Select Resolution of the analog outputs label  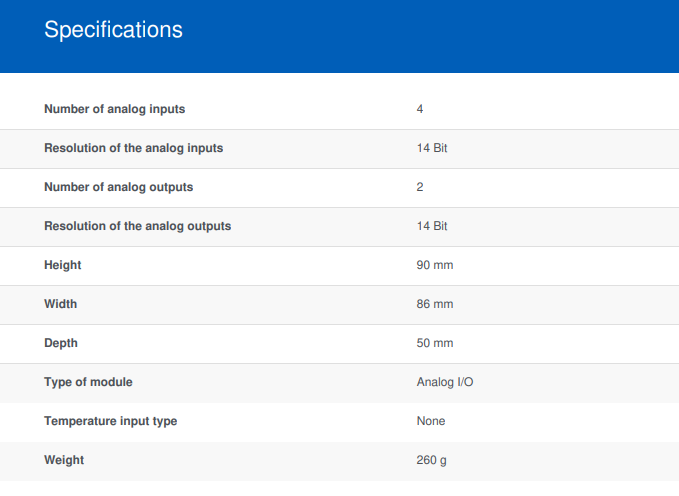coord(138,226)
